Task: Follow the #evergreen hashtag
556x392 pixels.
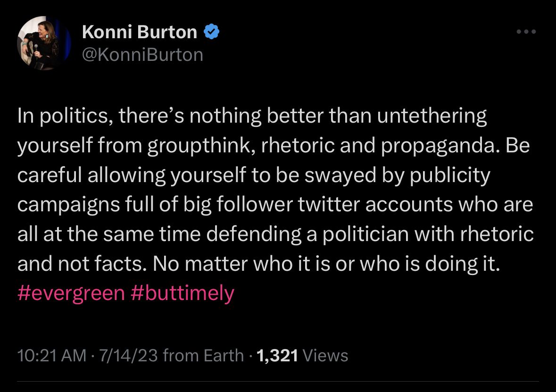Action: (71, 293)
